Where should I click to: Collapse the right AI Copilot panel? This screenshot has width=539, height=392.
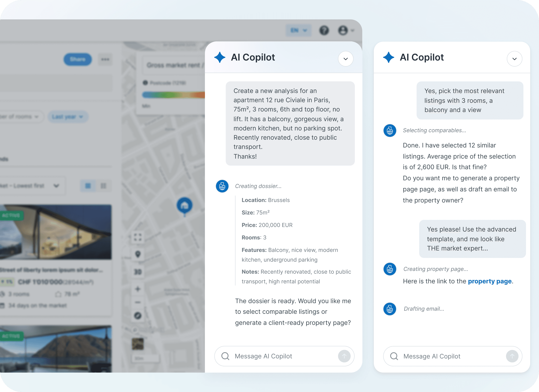(514, 59)
